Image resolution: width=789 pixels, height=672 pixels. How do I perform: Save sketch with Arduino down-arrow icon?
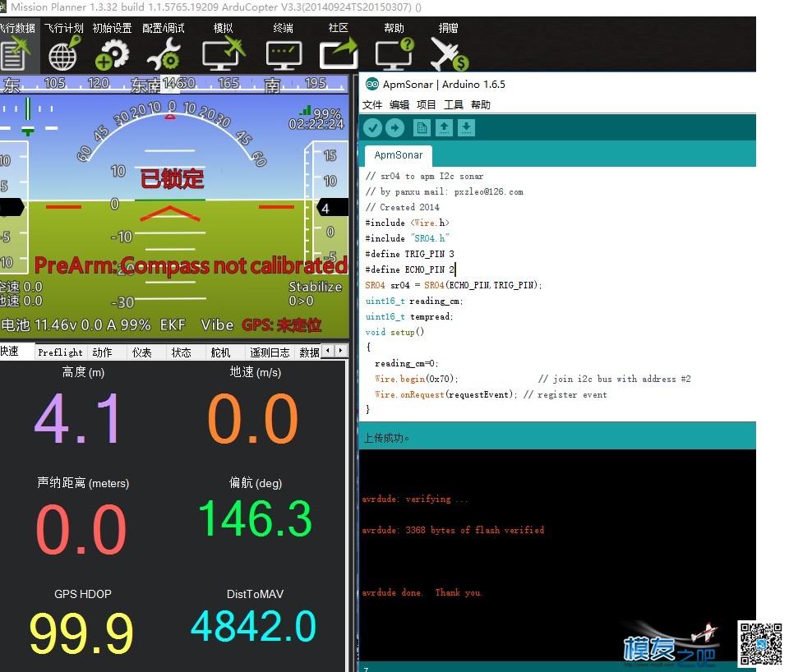pyautogui.click(x=466, y=128)
